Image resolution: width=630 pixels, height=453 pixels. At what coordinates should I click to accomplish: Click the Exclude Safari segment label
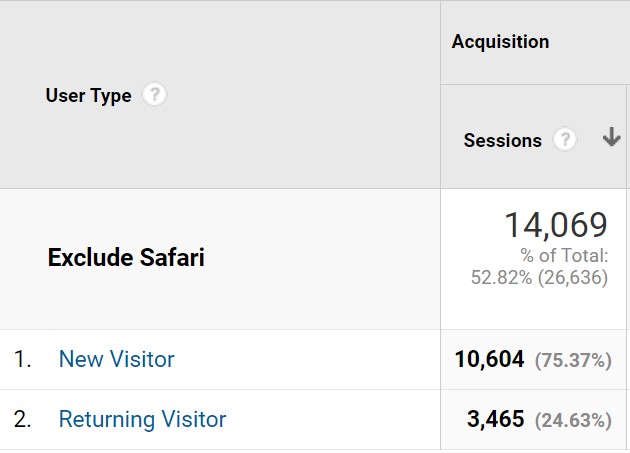(126, 258)
